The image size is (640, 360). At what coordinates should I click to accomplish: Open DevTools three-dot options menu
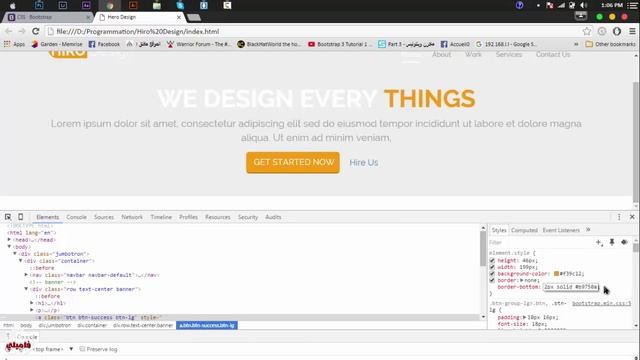point(619,217)
